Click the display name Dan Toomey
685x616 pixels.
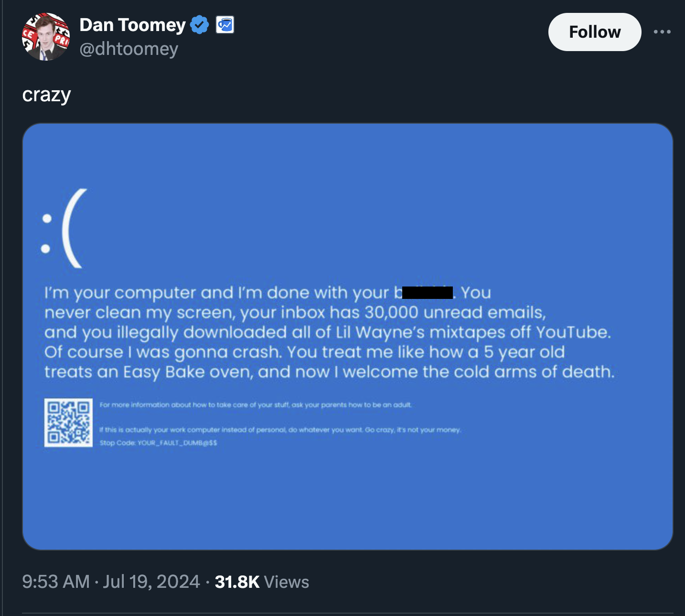pyautogui.click(x=132, y=25)
